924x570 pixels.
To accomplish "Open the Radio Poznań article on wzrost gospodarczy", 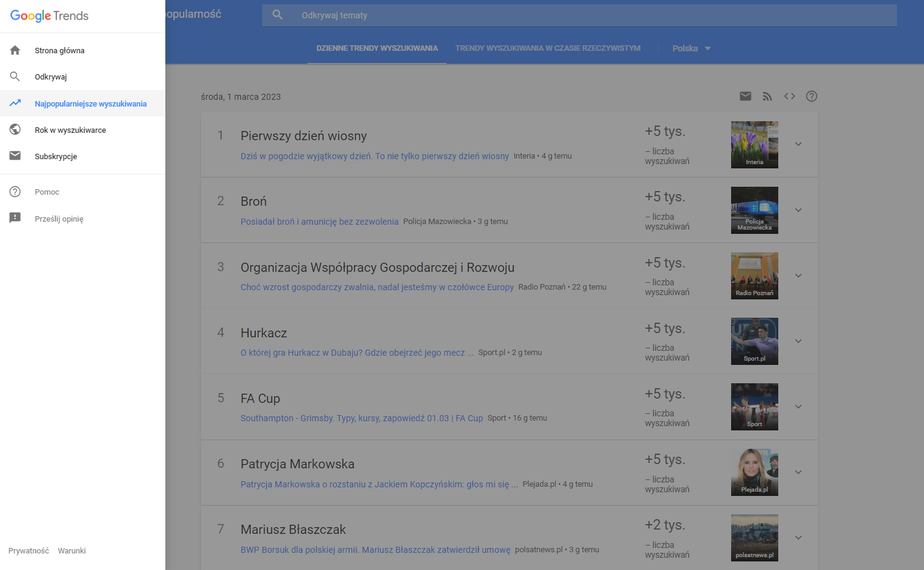I will point(377,287).
